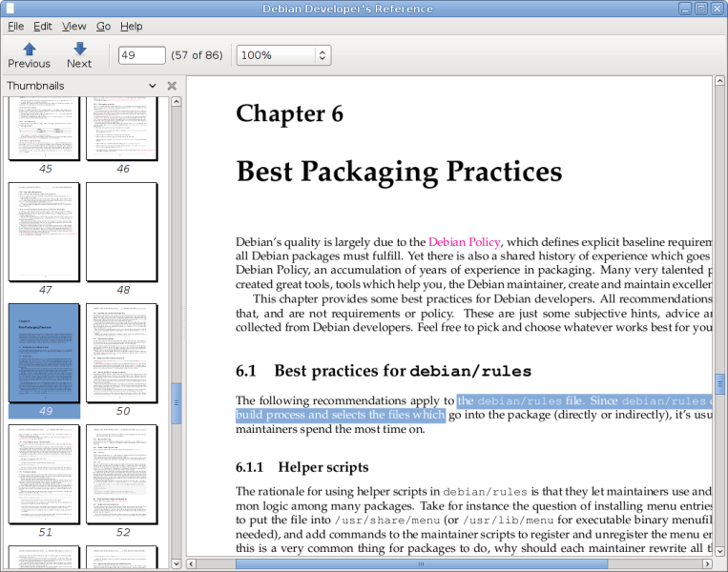
Task: Go to the previous page with Previous arrow
Action: click(29, 55)
